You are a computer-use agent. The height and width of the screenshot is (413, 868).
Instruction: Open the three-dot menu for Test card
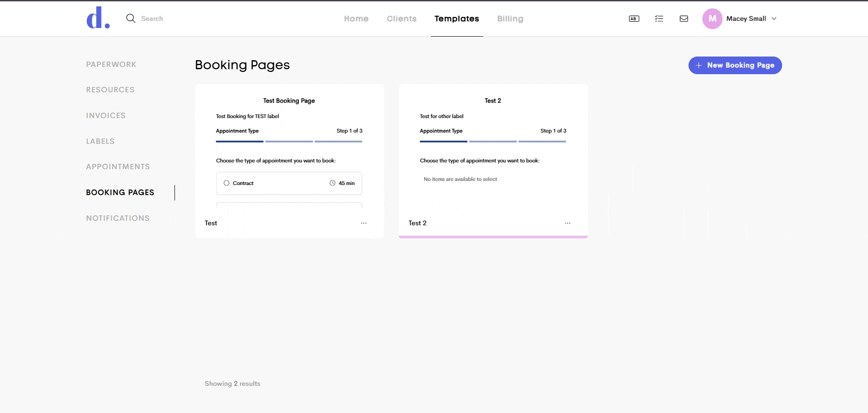[363, 223]
